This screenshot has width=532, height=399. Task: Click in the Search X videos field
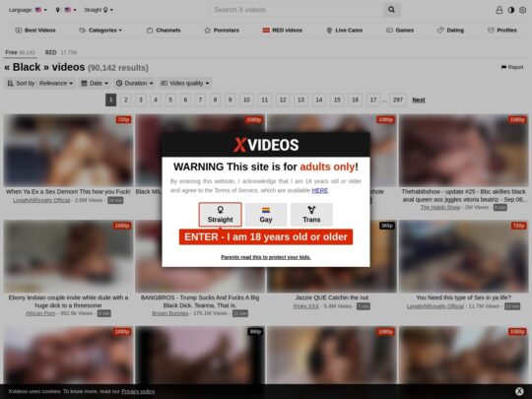[298, 10]
